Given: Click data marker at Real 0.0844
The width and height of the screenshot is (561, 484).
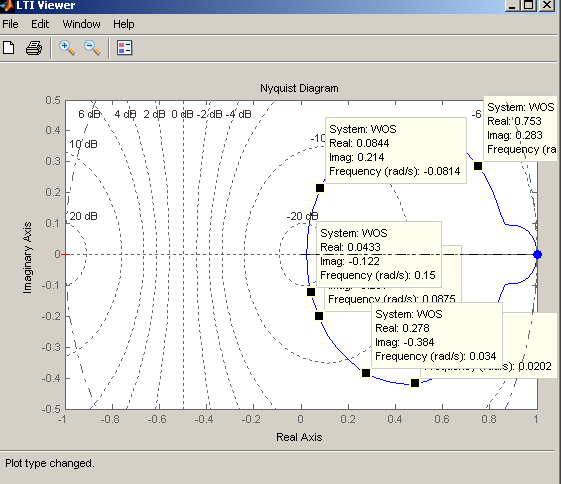Looking at the screenshot, I should (320, 188).
